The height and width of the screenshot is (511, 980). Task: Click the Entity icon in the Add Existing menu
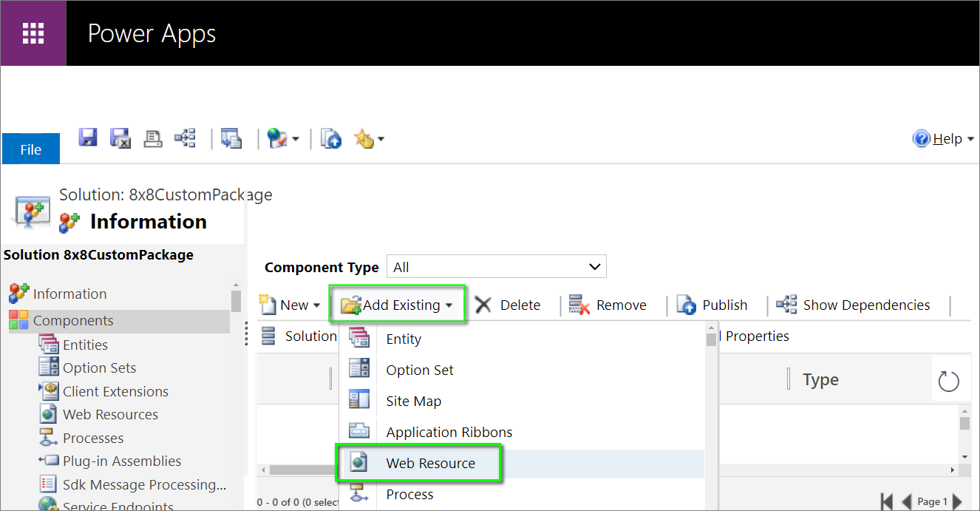point(359,338)
